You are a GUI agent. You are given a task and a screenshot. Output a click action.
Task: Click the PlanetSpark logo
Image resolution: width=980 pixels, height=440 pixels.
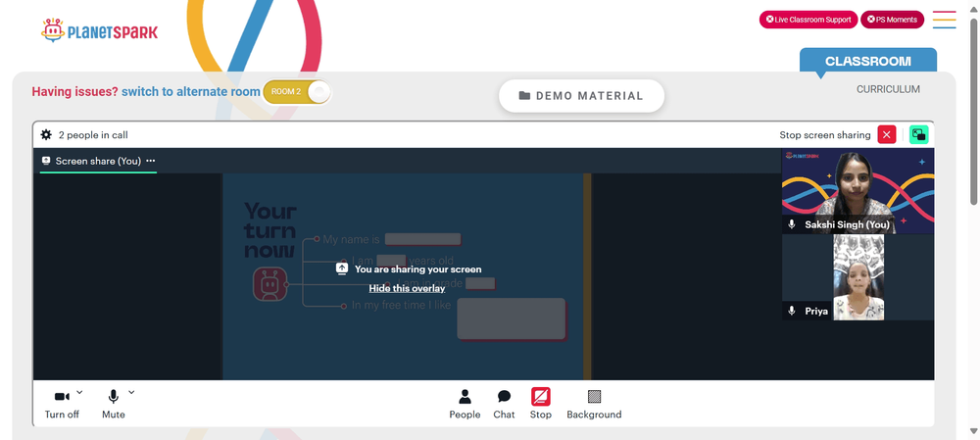tap(99, 30)
